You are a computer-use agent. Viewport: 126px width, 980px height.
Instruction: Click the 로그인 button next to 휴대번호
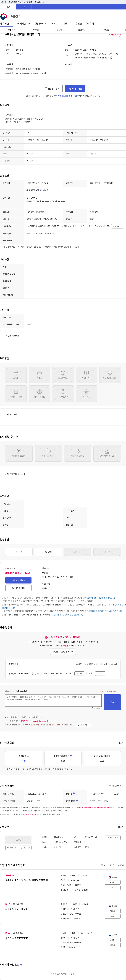(x=79, y=673)
